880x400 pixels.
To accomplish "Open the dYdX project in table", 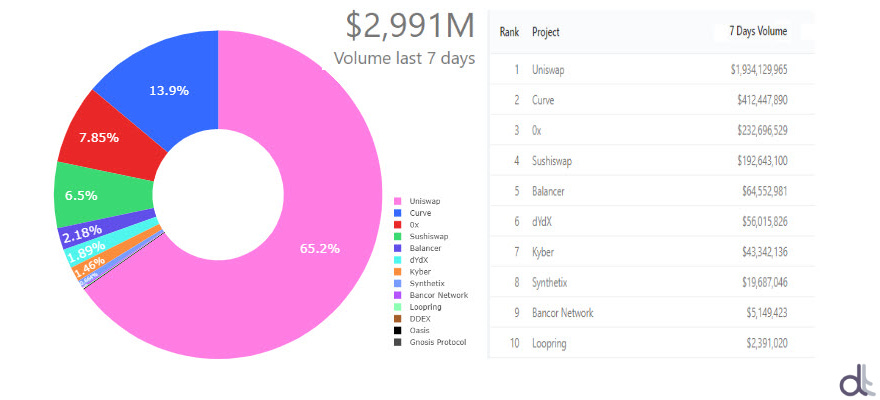I will click(x=542, y=222).
